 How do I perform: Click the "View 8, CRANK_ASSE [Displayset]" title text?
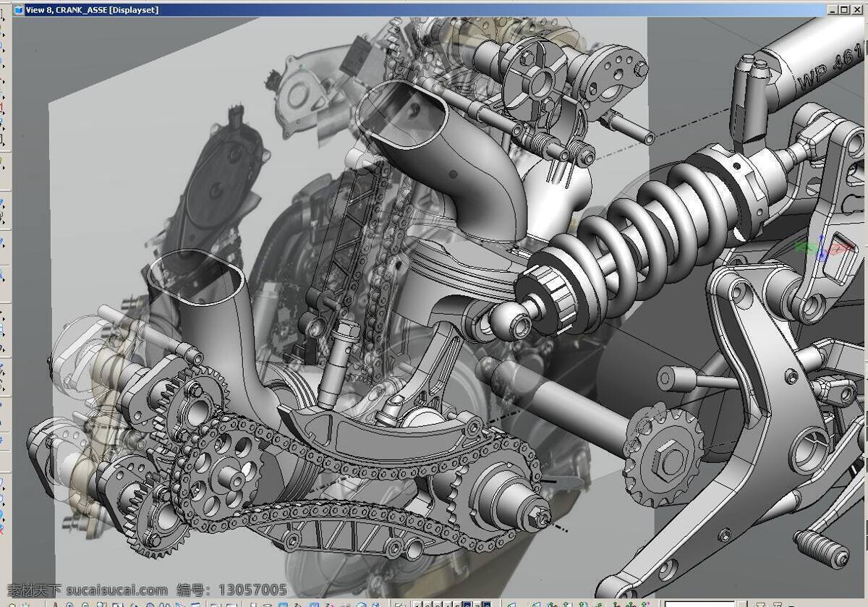(92, 10)
